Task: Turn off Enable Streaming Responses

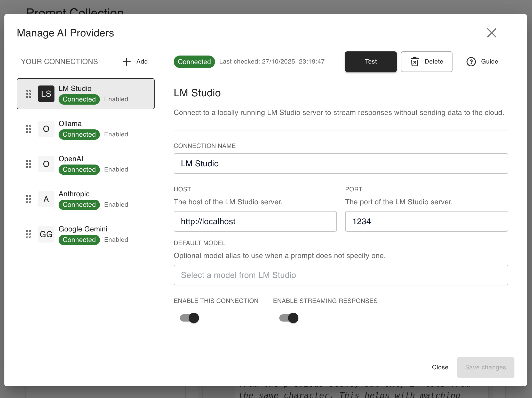Action: click(288, 318)
